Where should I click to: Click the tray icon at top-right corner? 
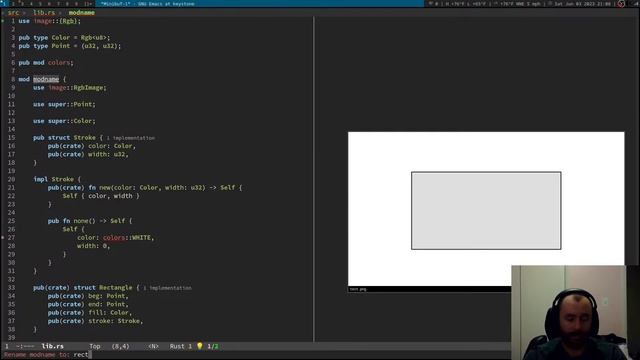[621, 4]
